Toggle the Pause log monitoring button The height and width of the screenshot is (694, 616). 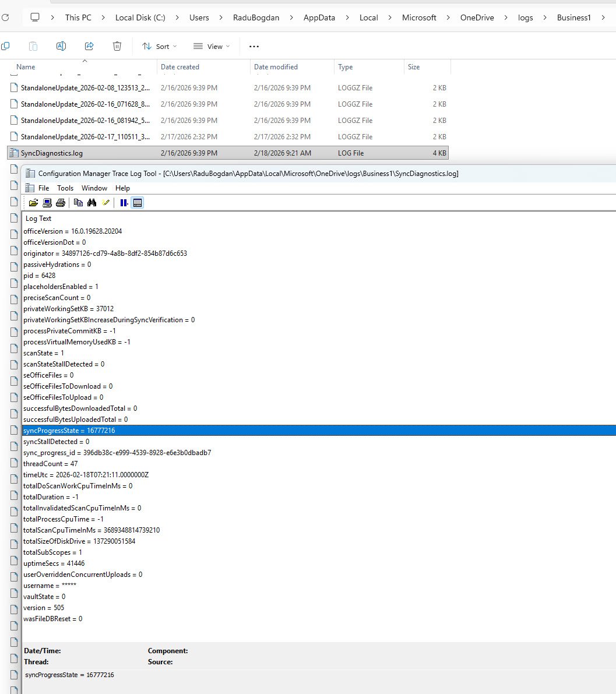pyautogui.click(x=124, y=203)
